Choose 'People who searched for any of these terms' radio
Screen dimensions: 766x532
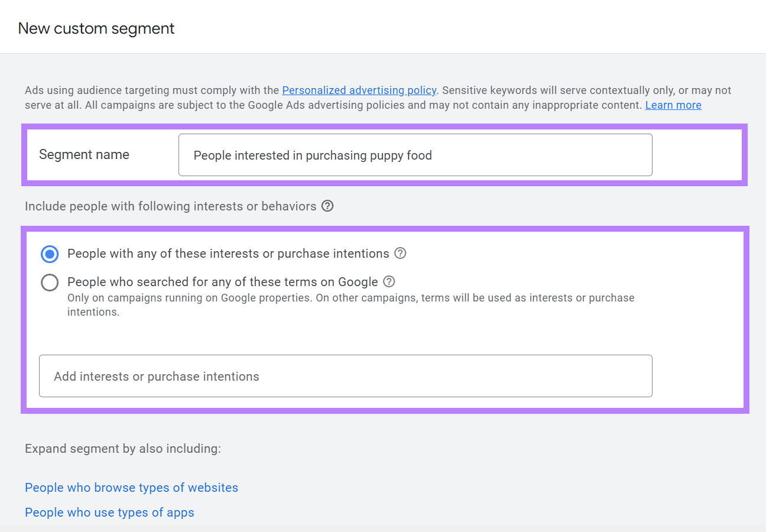pyautogui.click(x=50, y=283)
